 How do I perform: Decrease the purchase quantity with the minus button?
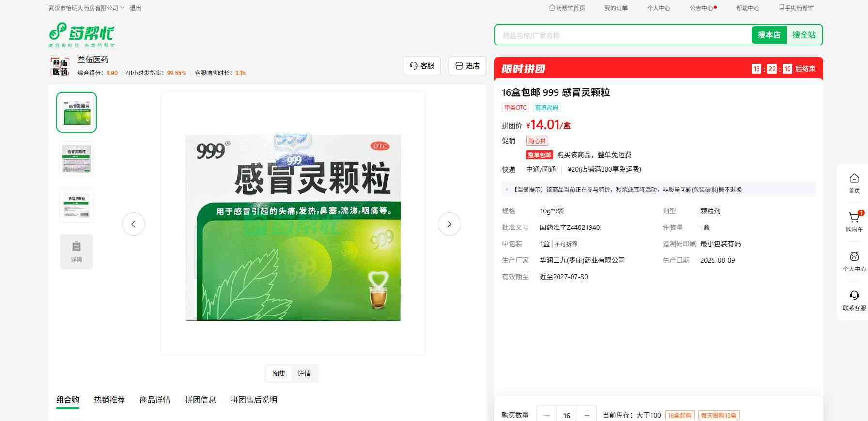[x=547, y=415]
